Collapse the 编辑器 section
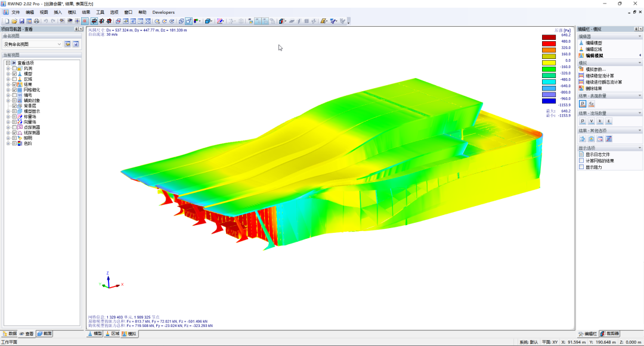The width and height of the screenshot is (644, 346). [639, 36]
